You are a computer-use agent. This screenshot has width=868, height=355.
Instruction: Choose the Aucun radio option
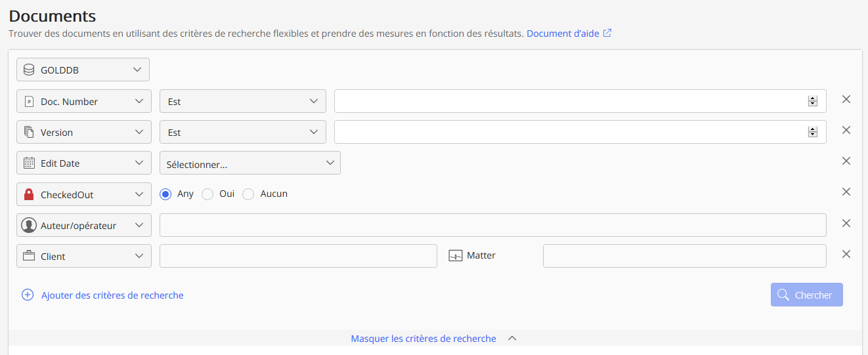[x=248, y=194]
